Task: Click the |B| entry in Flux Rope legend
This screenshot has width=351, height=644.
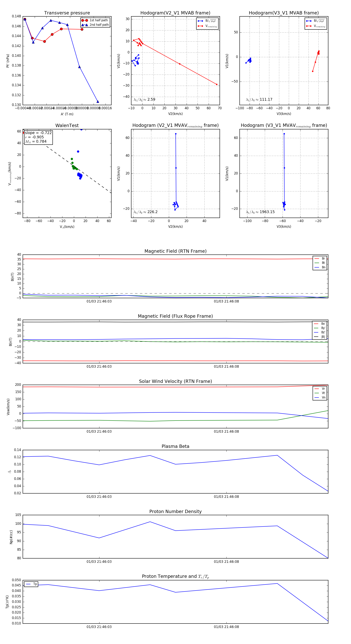Action: [x=323, y=337]
